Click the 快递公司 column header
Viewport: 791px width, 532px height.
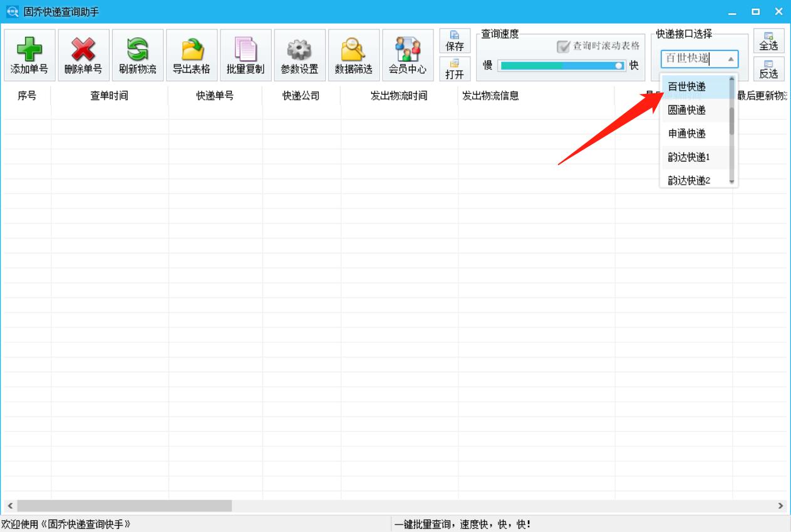pos(301,96)
